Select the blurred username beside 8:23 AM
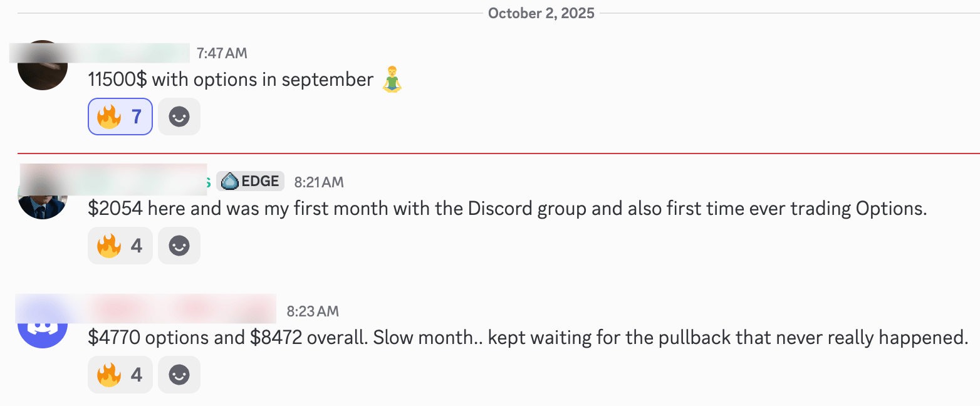980x406 pixels. [x=182, y=310]
